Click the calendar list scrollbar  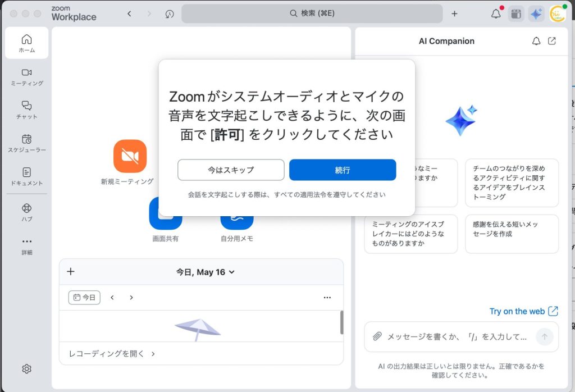coord(342,323)
